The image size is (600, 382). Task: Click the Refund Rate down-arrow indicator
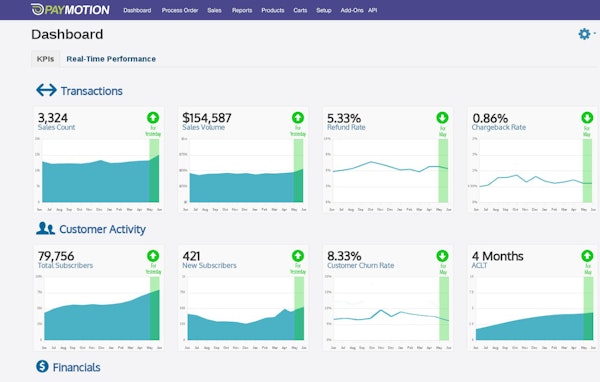point(442,118)
